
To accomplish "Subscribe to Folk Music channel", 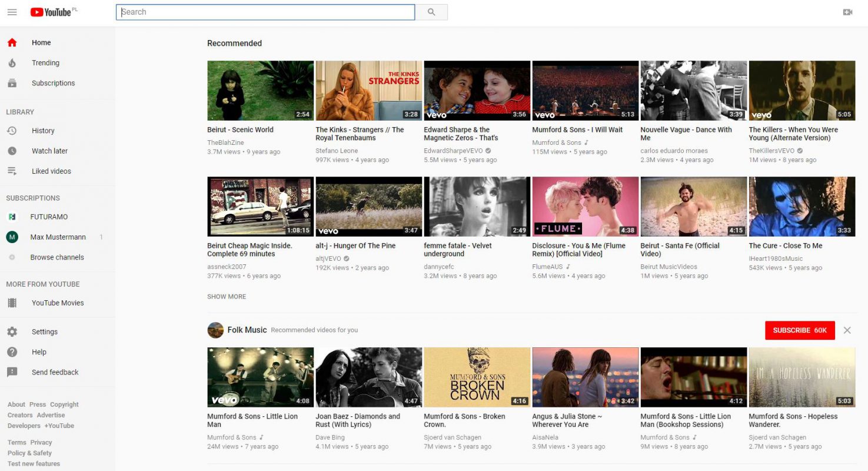I will 800,330.
